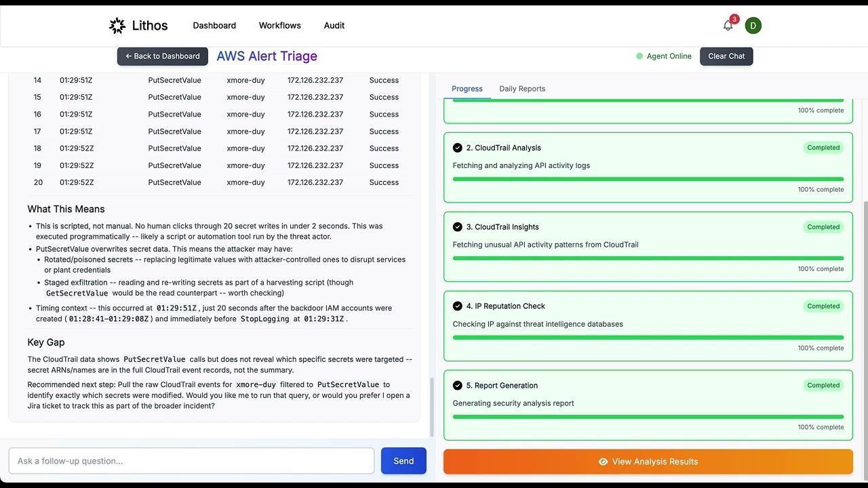Click the Report Generation progress bar
Image resolution: width=868 pixels, height=488 pixels.
coord(648,417)
